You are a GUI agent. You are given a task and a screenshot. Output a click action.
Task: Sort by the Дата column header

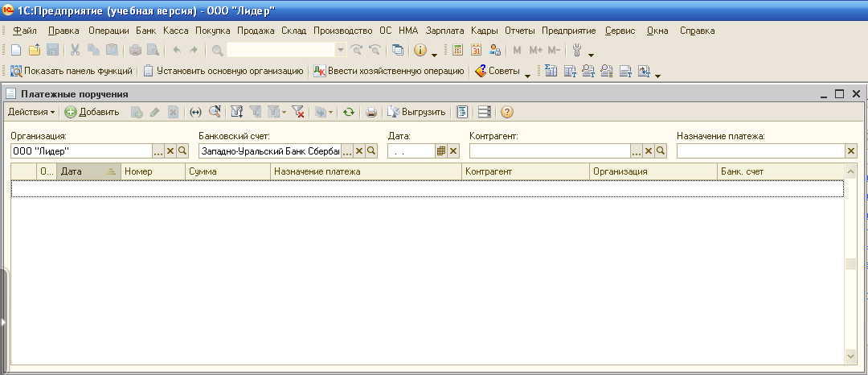[88, 171]
